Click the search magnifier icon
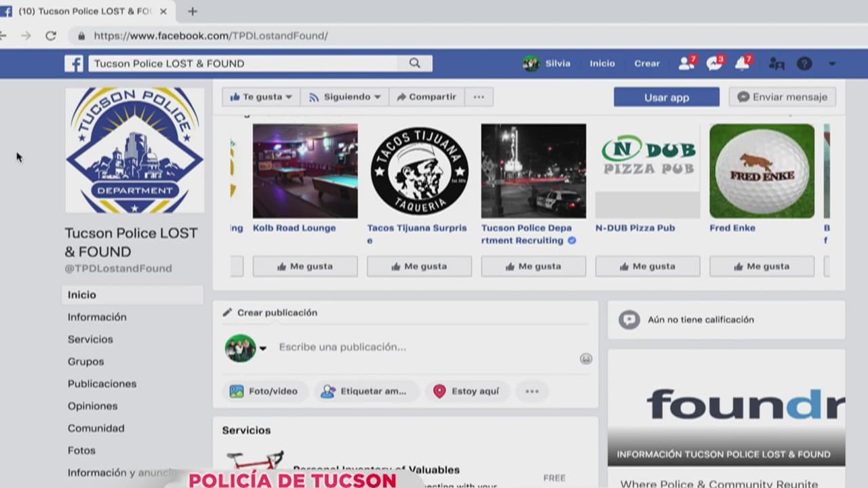 tap(414, 64)
